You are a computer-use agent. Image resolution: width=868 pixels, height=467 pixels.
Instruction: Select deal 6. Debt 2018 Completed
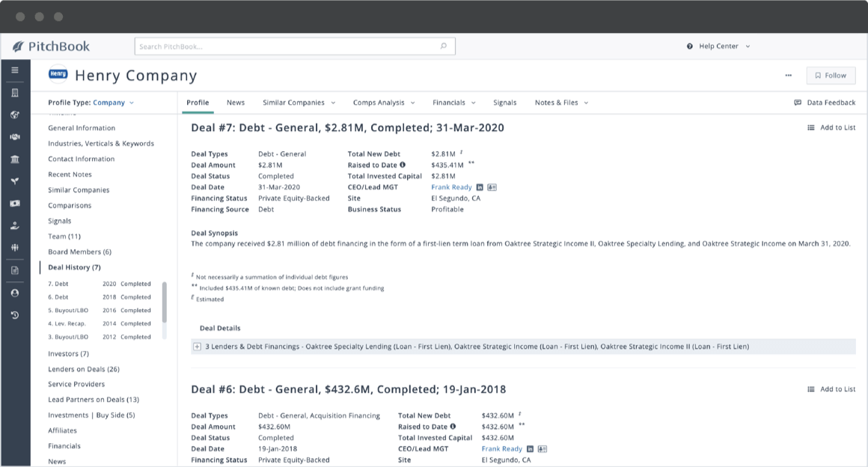pos(99,297)
